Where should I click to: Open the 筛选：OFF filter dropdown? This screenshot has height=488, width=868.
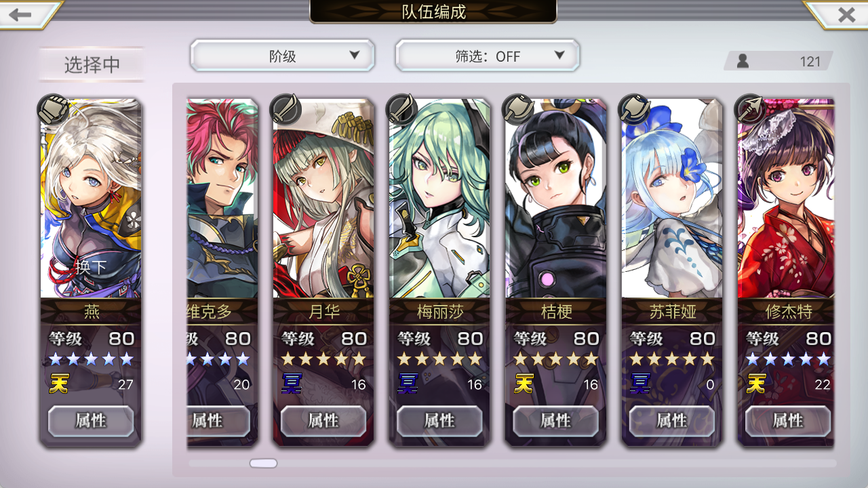click(488, 56)
